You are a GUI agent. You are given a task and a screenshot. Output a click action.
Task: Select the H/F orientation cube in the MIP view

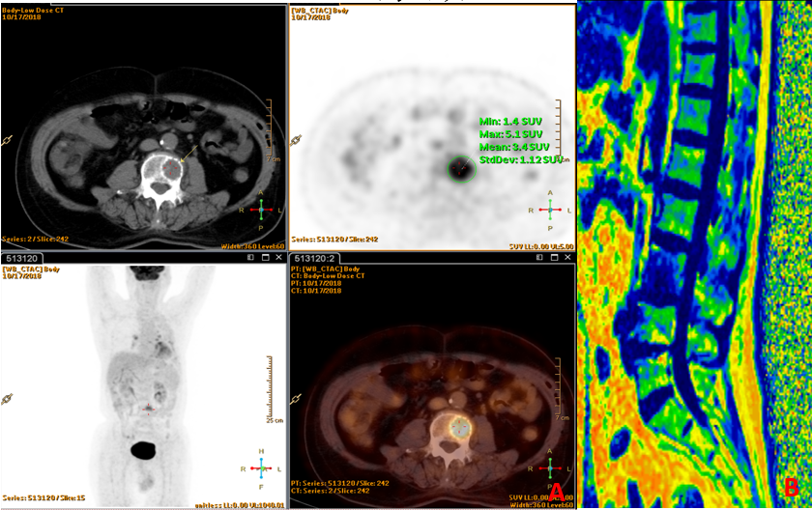tap(260, 467)
